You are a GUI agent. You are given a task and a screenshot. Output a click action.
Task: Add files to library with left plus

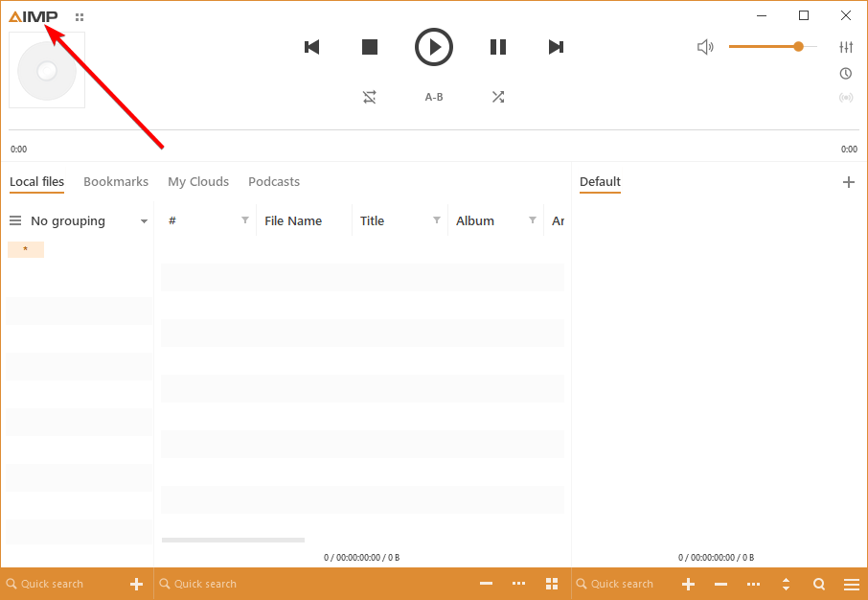(137, 584)
